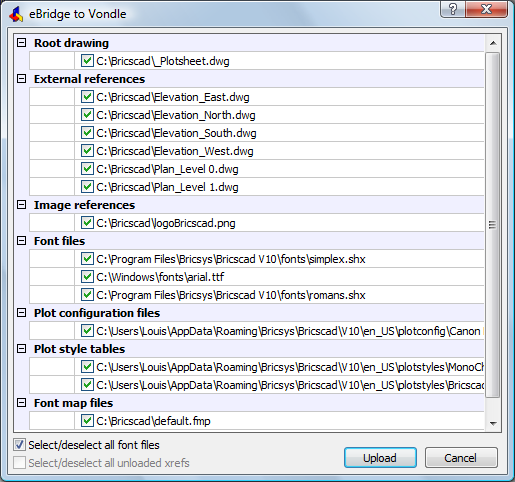Screen dimensions: 515x482
Task: Collapse the Root drawing section
Action: [x=22, y=43]
